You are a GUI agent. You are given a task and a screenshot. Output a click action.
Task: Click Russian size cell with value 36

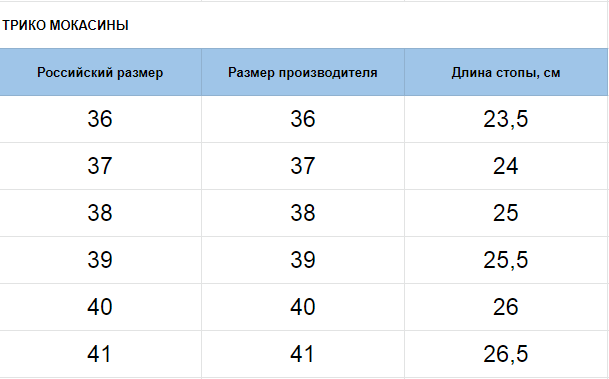(x=101, y=119)
